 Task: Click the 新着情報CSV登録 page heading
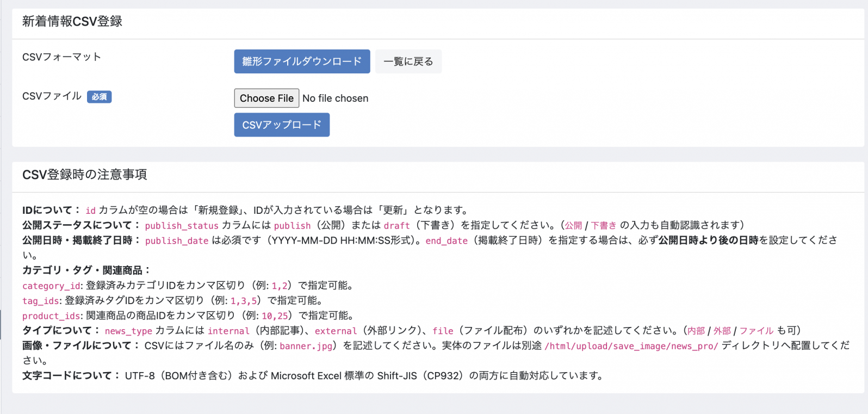click(72, 21)
